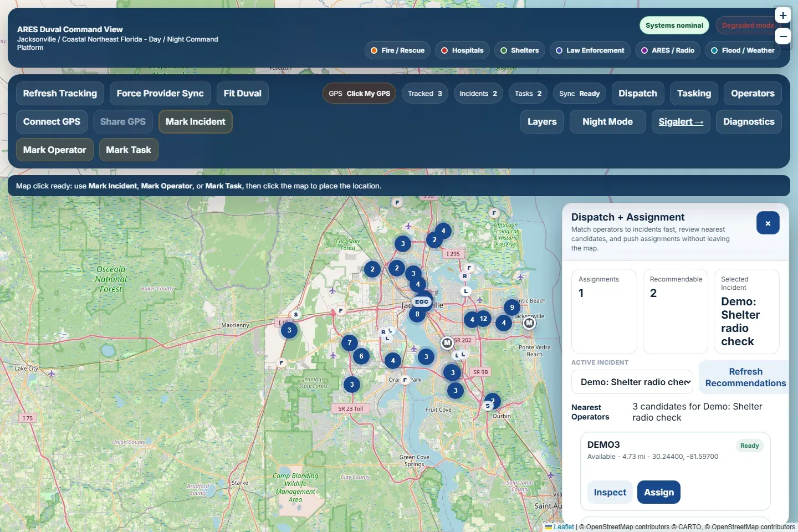Enable Night Mode
This screenshot has height=532, width=798.
coord(607,122)
